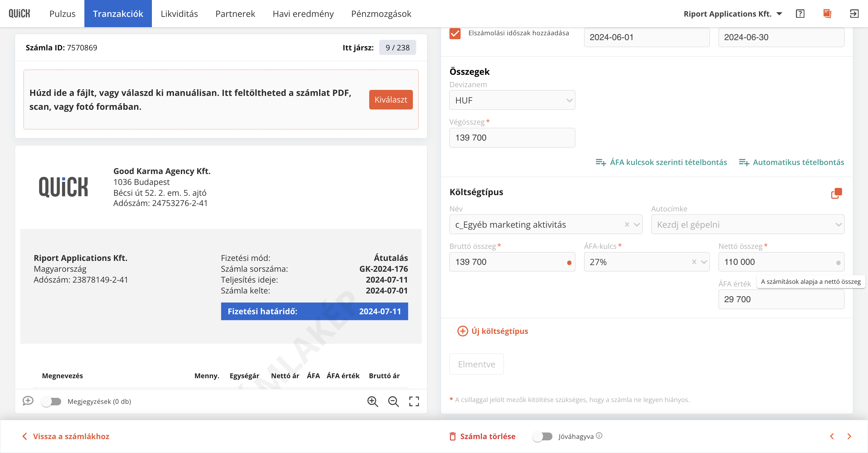Click the orange dot in Bruttó összeg field
The width and height of the screenshot is (868, 453).
point(569,263)
